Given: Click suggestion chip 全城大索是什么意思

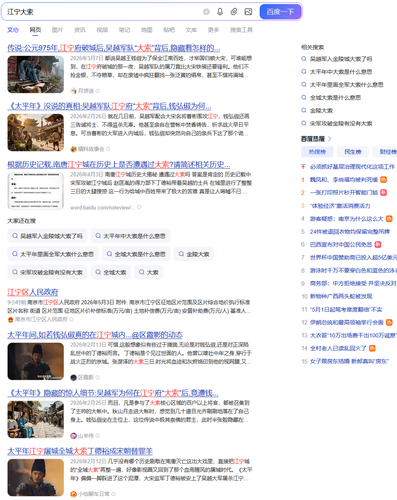Looking at the screenshot, I should [x=136, y=254].
